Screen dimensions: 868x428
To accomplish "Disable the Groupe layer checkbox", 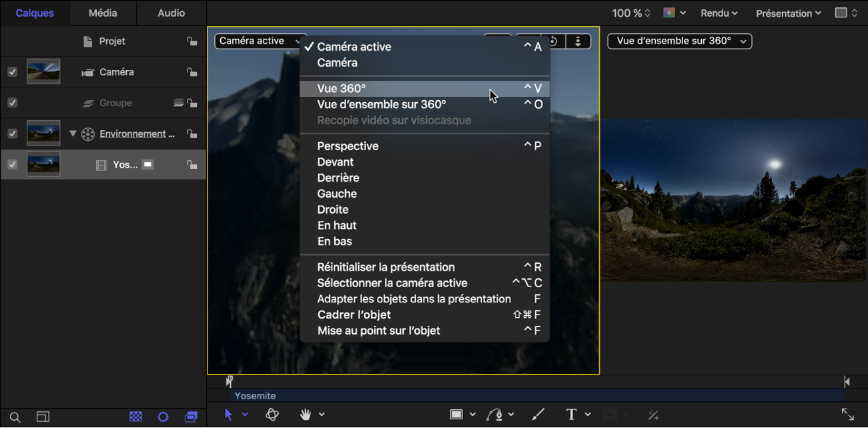I will [11, 102].
